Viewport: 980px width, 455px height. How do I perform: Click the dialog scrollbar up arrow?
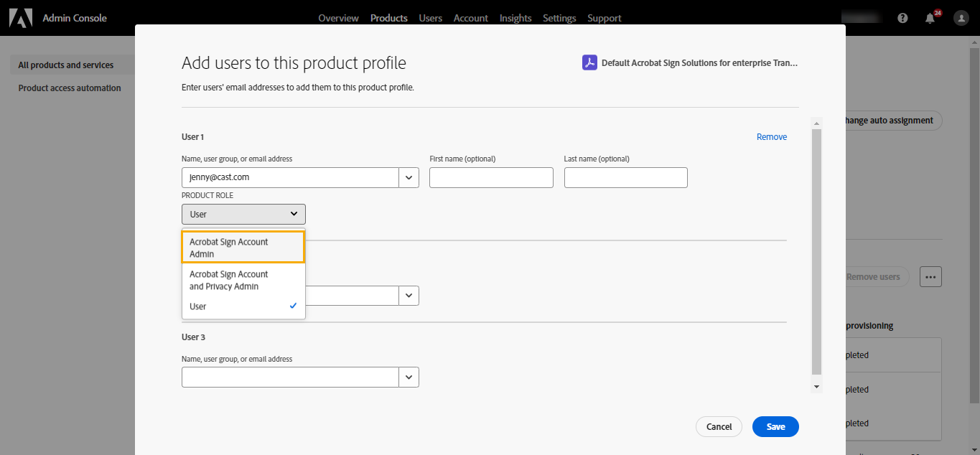pyautogui.click(x=816, y=123)
